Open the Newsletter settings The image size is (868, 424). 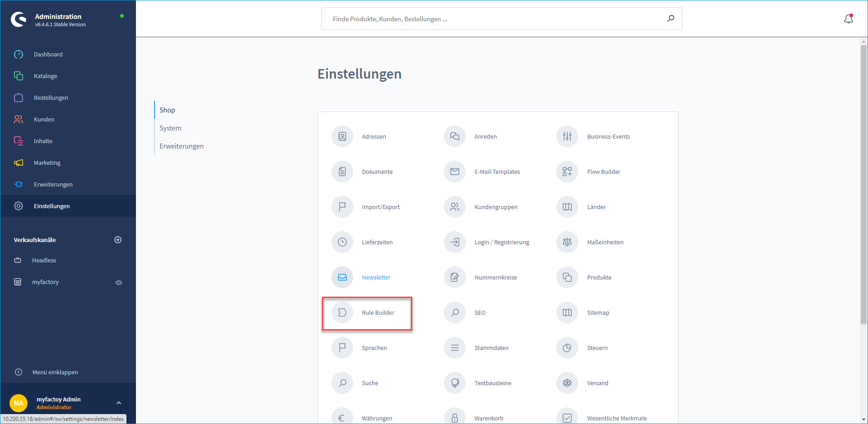(376, 277)
